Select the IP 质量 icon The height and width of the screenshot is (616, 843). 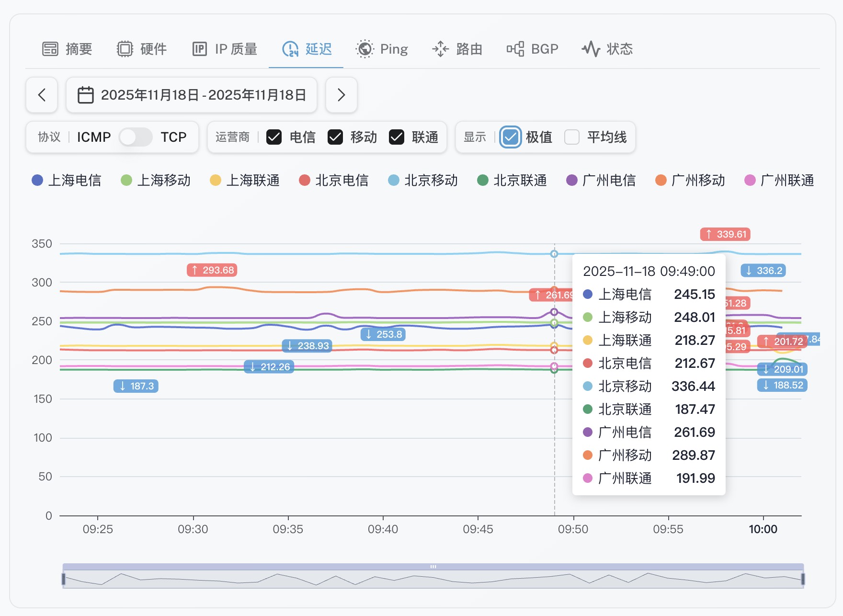[x=200, y=49]
